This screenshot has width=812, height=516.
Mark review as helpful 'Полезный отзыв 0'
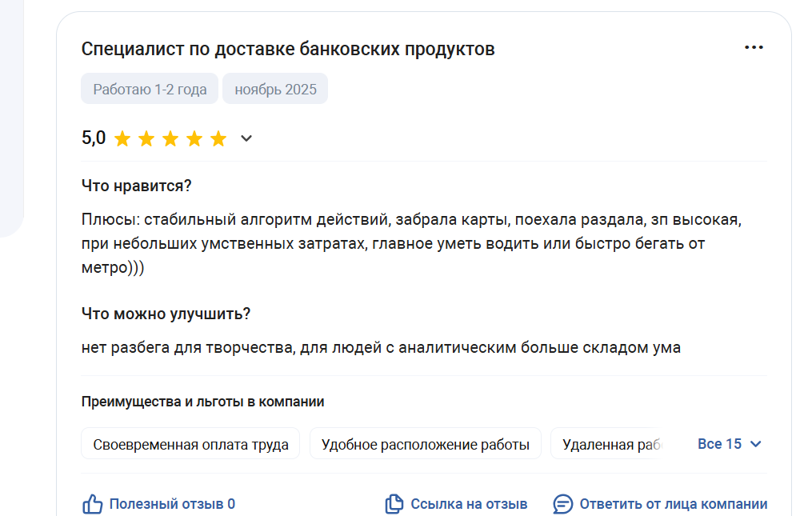(172, 504)
